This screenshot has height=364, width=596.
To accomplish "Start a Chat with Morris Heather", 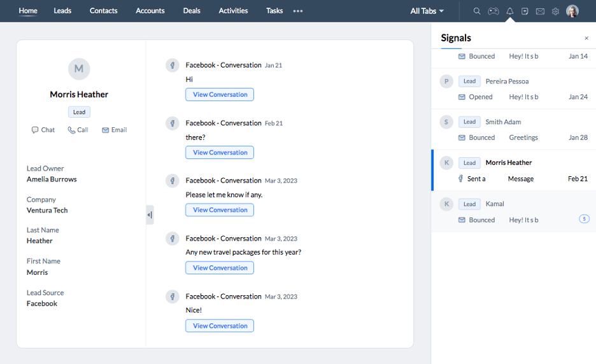I will 43,130.
